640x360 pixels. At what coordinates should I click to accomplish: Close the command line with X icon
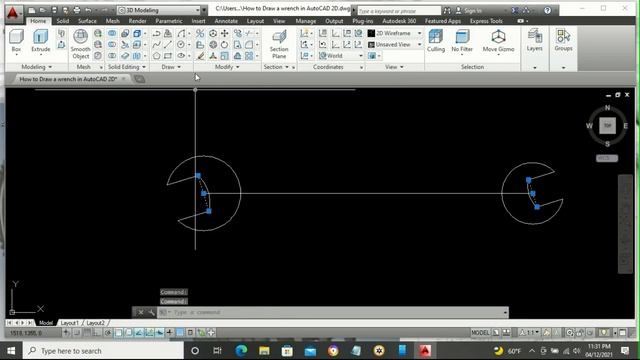[140, 312]
